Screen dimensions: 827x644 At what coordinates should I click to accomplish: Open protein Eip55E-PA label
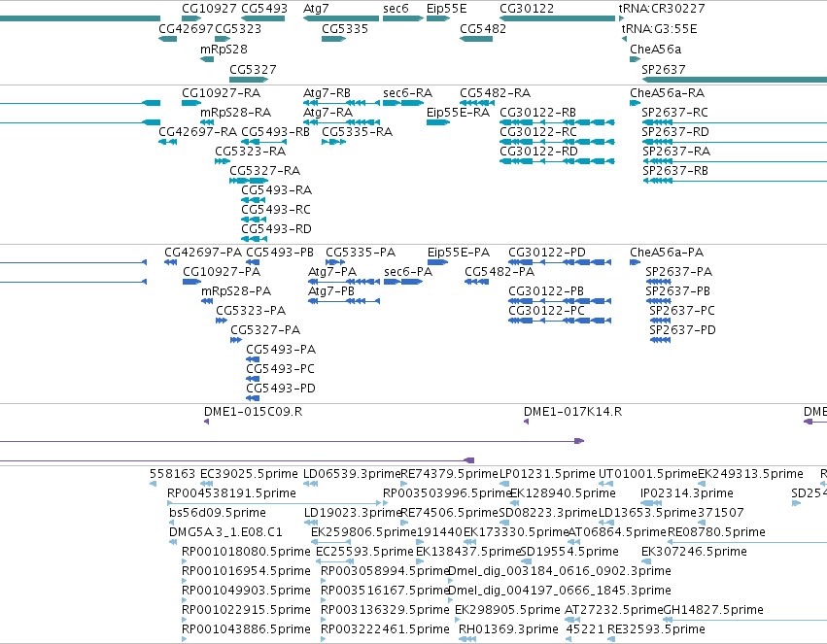(x=459, y=253)
